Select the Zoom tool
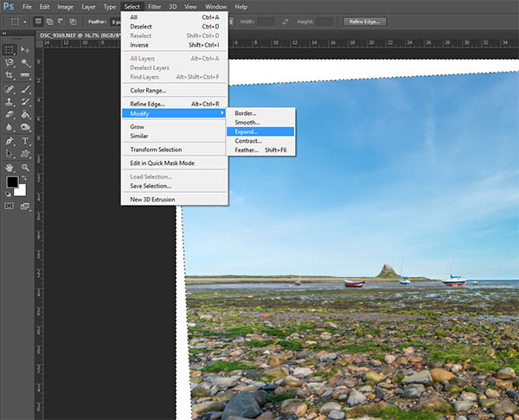This screenshot has width=519, height=420. tap(25, 168)
